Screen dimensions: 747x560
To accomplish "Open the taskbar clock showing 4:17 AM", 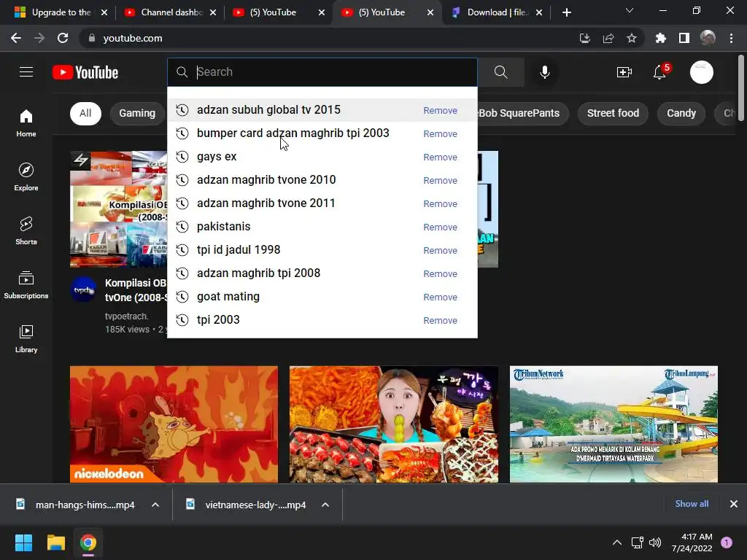I will tap(692, 542).
